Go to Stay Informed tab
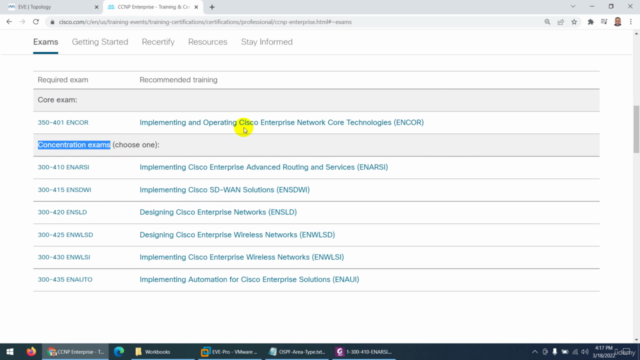Screen dimensions: 640x360 tap(267, 42)
